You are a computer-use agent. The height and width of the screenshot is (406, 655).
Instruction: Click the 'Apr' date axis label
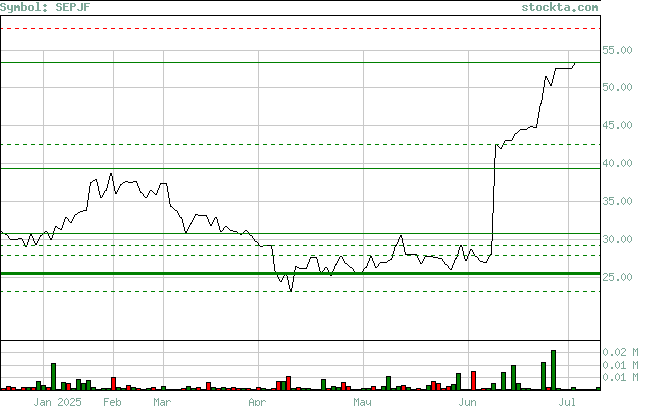click(x=257, y=402)
